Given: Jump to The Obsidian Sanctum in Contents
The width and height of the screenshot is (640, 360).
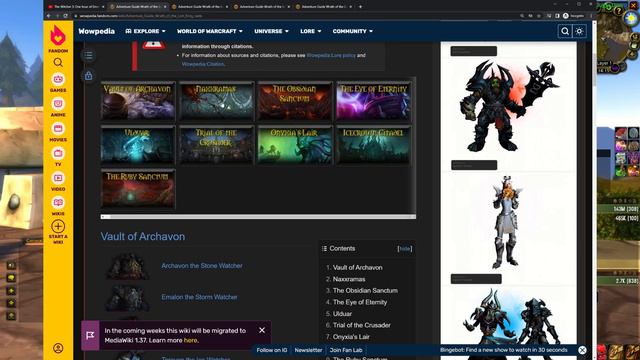Looking at the screenshot, I should [365, 291].
